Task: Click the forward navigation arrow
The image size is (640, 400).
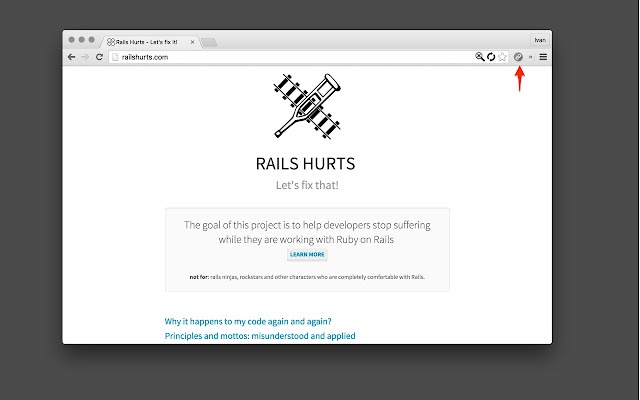Action: pyautogui.click(x=85, y=57)
